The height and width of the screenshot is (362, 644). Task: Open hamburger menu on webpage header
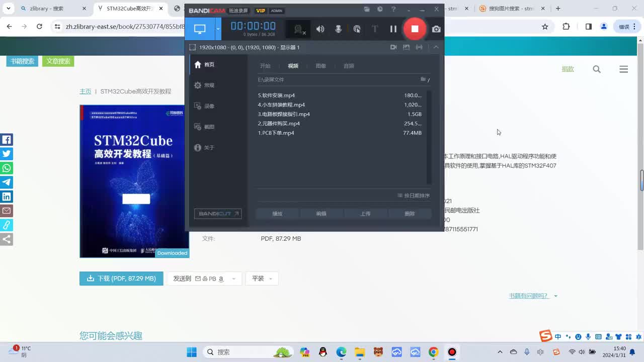point(624,69)
